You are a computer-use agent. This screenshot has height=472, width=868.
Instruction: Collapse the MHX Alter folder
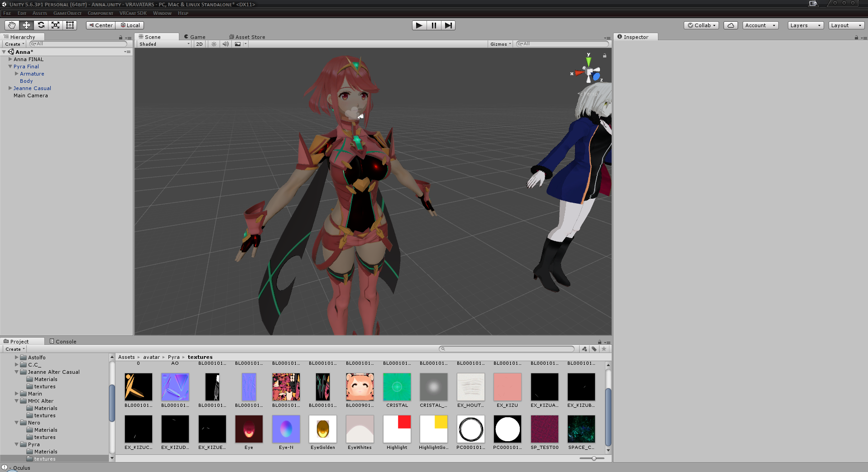(x=16, y=401)
